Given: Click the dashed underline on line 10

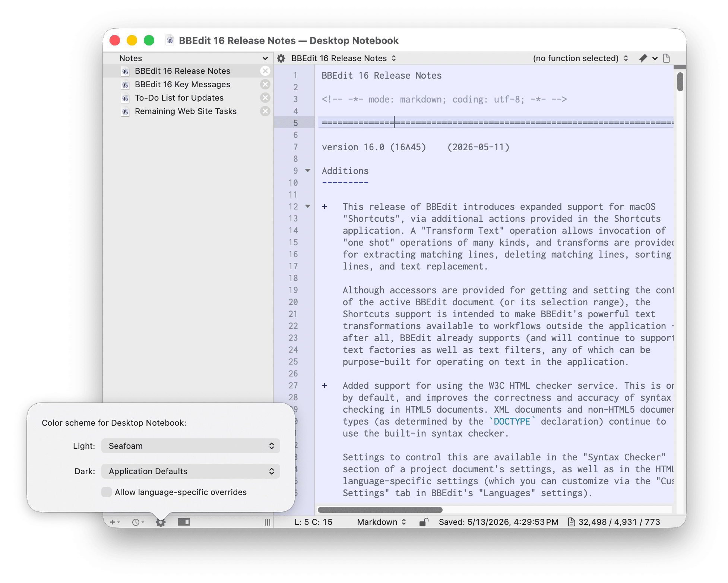Looking at the screenshot, I should [345, 183].
